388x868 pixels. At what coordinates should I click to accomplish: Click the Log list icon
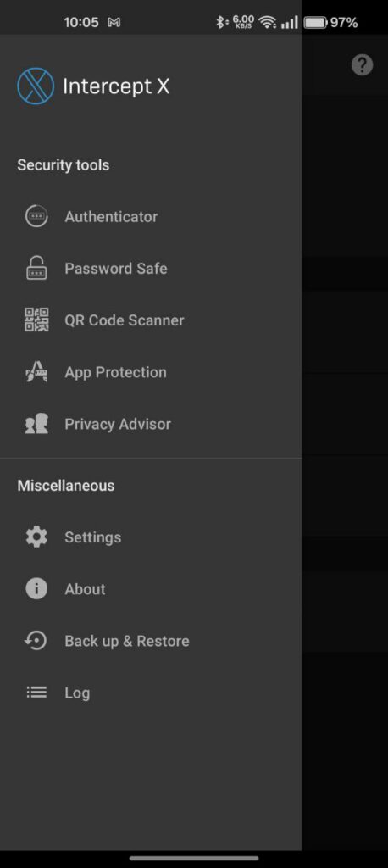(x=36, y=693)
